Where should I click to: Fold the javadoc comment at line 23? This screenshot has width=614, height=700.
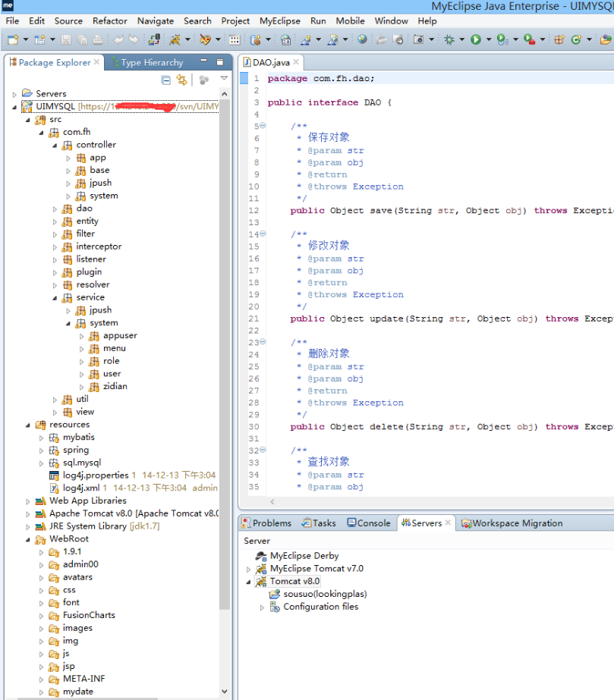[263, 341]
